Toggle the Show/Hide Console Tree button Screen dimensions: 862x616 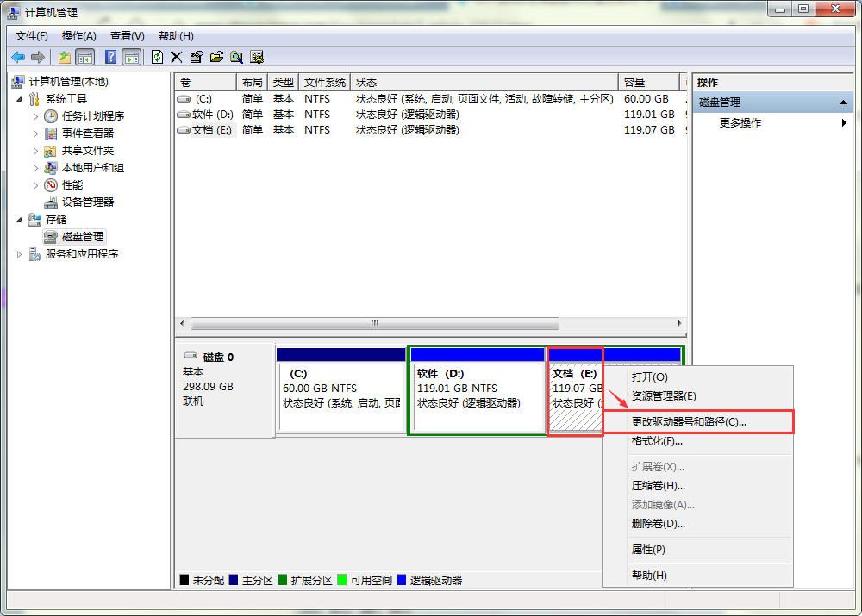84,57
